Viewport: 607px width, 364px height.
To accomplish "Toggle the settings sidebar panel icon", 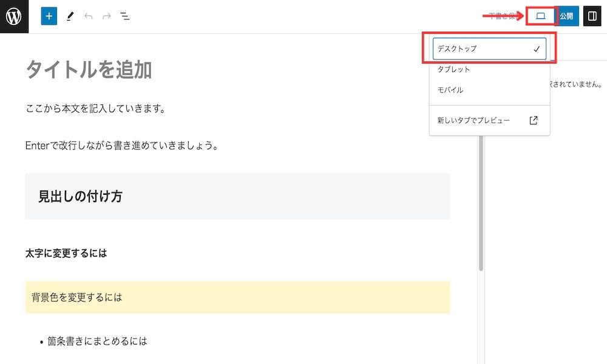I will tap(592, 16).
